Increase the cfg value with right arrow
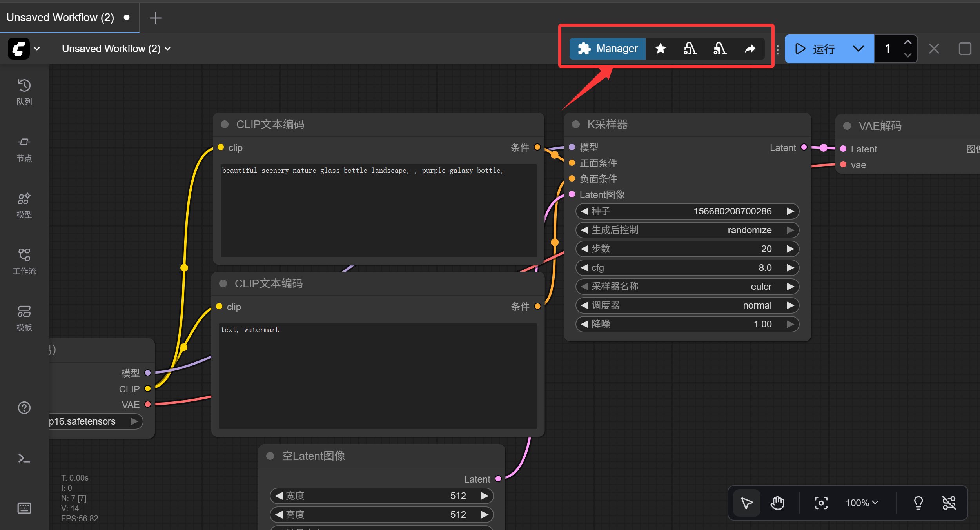This screenshot has height=530, width=980. pos(790,268)
